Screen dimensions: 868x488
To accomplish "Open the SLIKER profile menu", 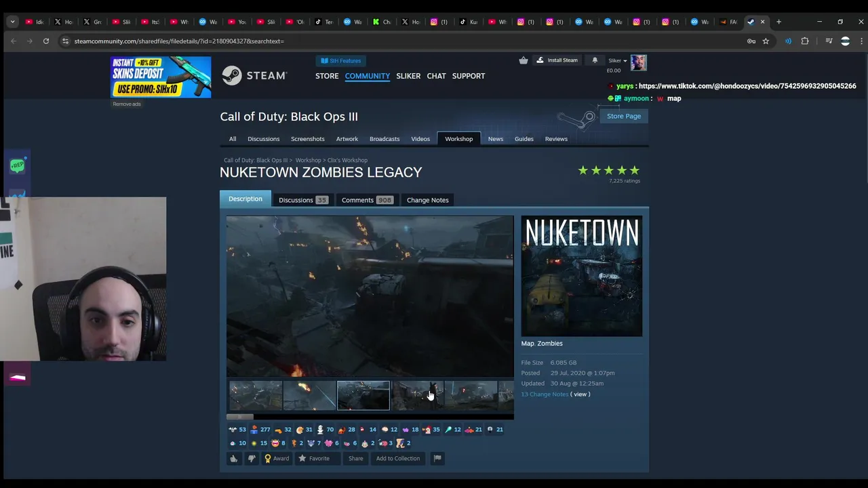I will (x=408, y=76).
